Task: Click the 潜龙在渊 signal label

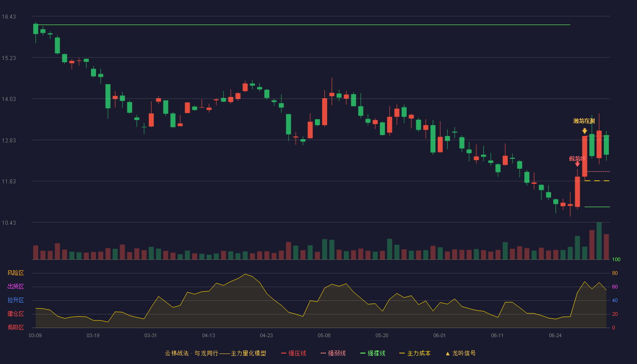Action: click(x=584, y=121)
